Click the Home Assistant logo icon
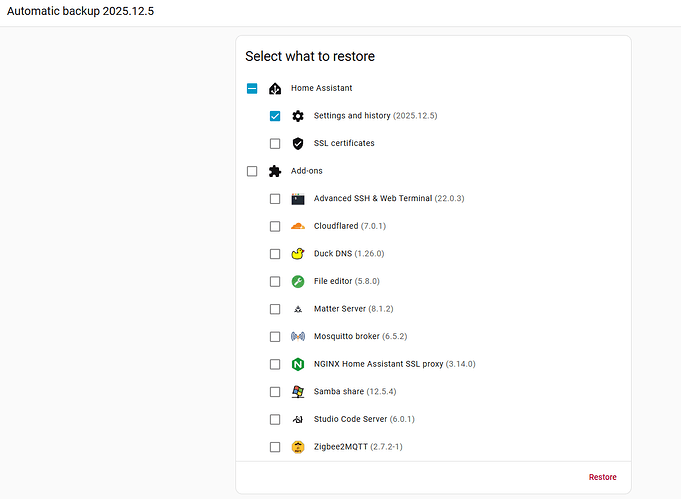 275,88
